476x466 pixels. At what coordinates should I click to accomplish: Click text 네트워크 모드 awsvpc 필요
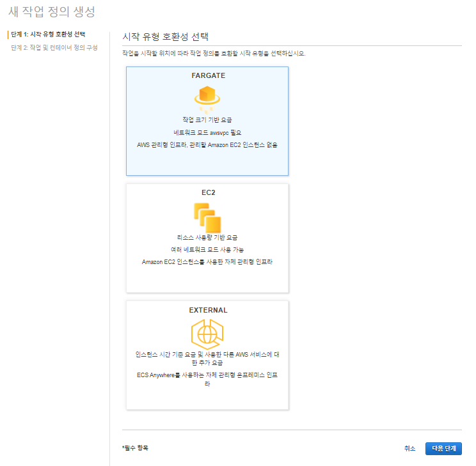tap(207, 132)
